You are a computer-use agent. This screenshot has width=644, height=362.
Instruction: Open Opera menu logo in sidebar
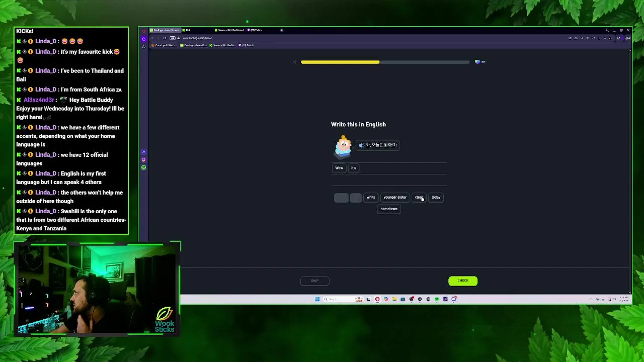click(x=143, y=31)
